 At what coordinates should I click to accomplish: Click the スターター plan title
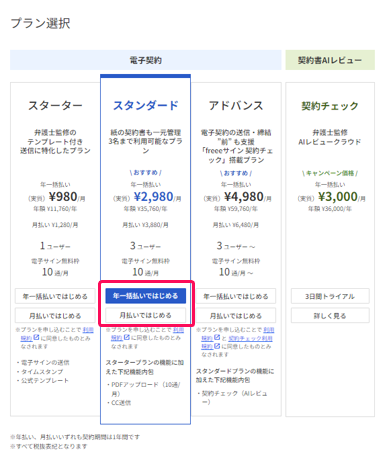[55, 106]
